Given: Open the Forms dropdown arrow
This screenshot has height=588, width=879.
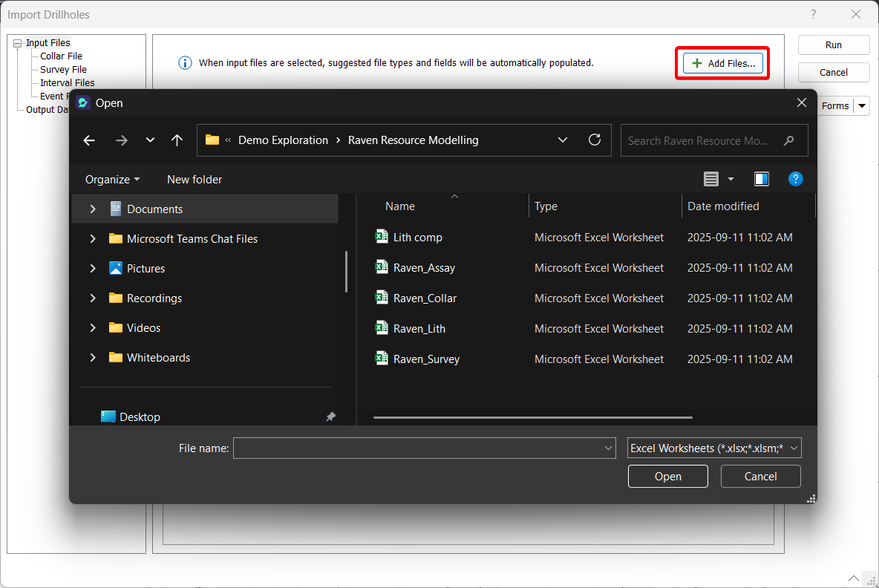Looking at the screenshot, I should click(863, 105).
